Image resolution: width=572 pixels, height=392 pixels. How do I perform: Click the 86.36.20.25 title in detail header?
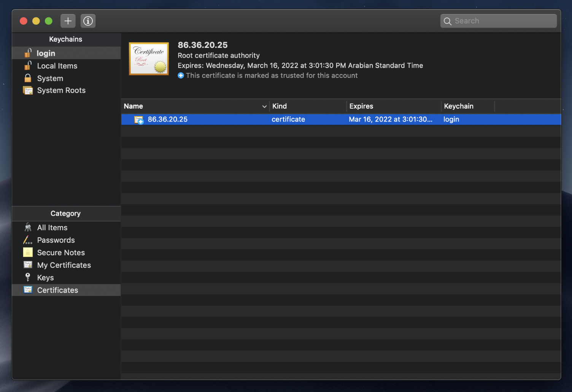[203, 45]
